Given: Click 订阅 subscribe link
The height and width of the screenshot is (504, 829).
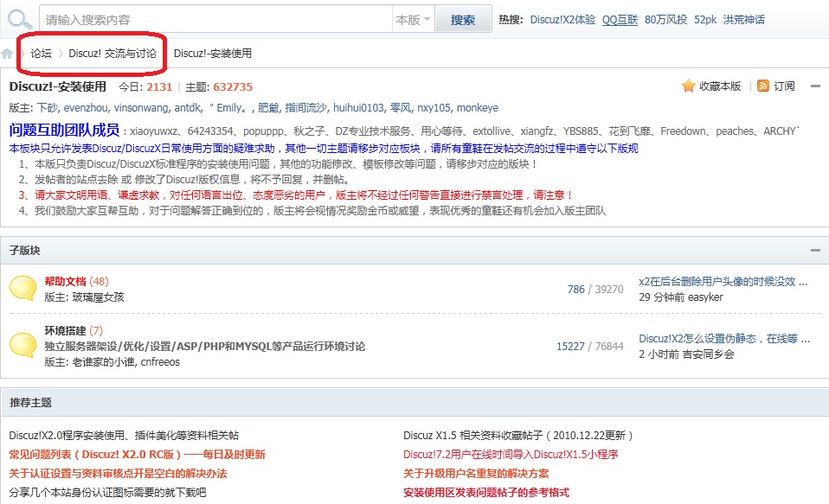Looking at the screenshot, I should coord(784,86).
